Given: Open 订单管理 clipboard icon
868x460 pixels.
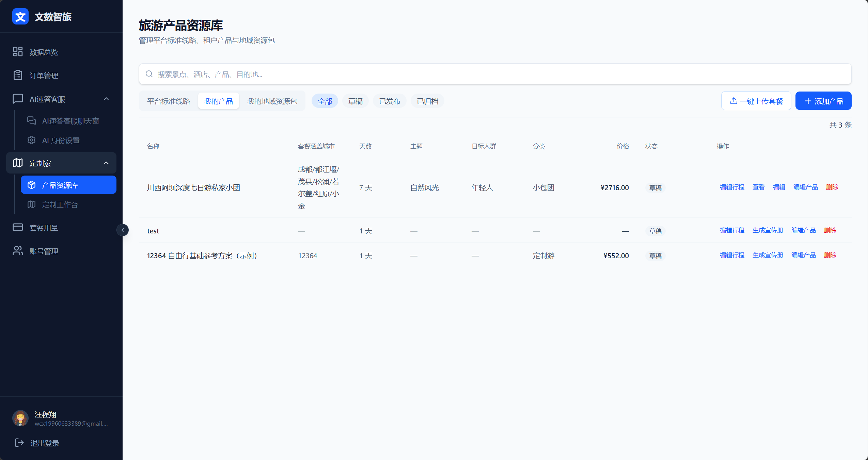Looking at the screenshot, I should [x=18, y=75].
